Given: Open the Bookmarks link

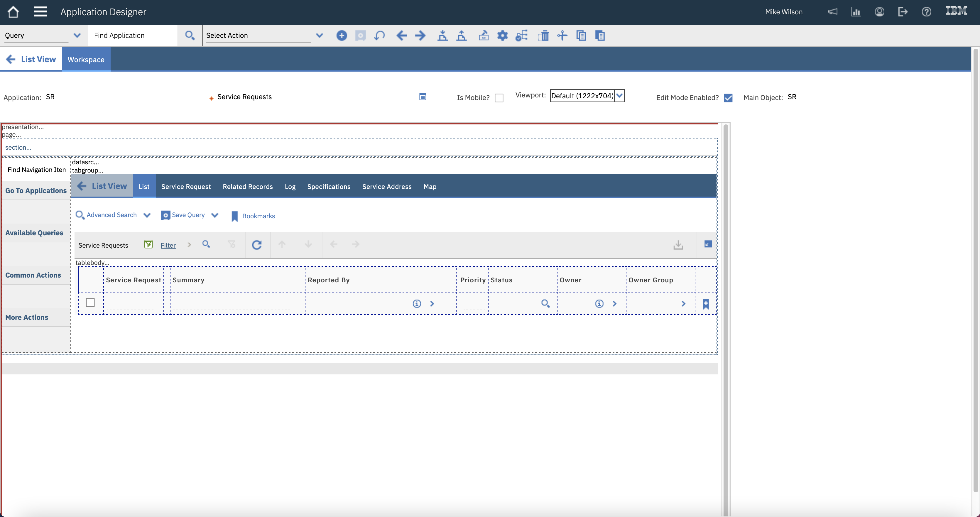Looking at the screenshot, I should coord(258,216).
